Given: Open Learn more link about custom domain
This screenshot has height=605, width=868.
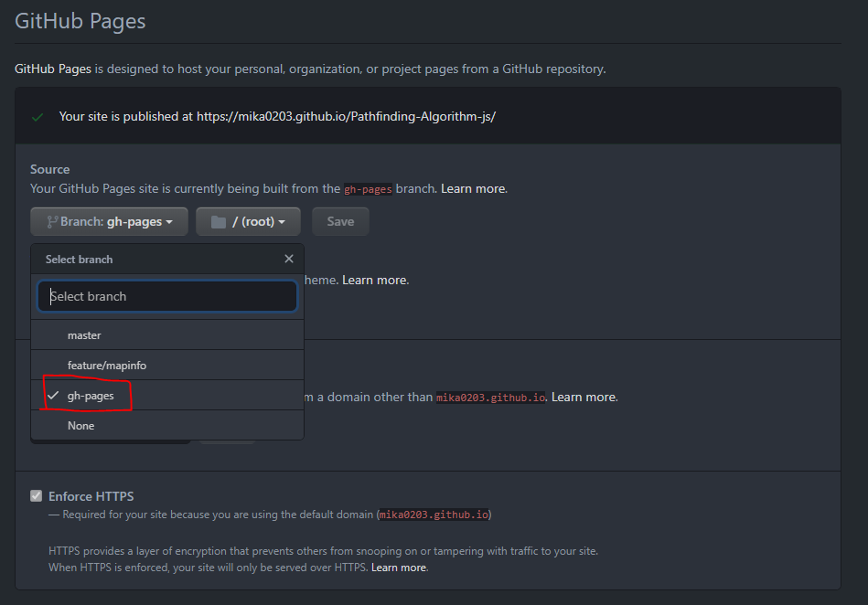Looking at the screenshot, I should 584,397.
